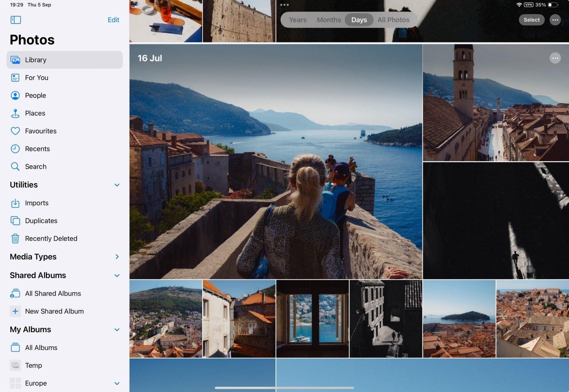
Task: Tap the three-dot multitasking control at top
Action: [284, 5]
